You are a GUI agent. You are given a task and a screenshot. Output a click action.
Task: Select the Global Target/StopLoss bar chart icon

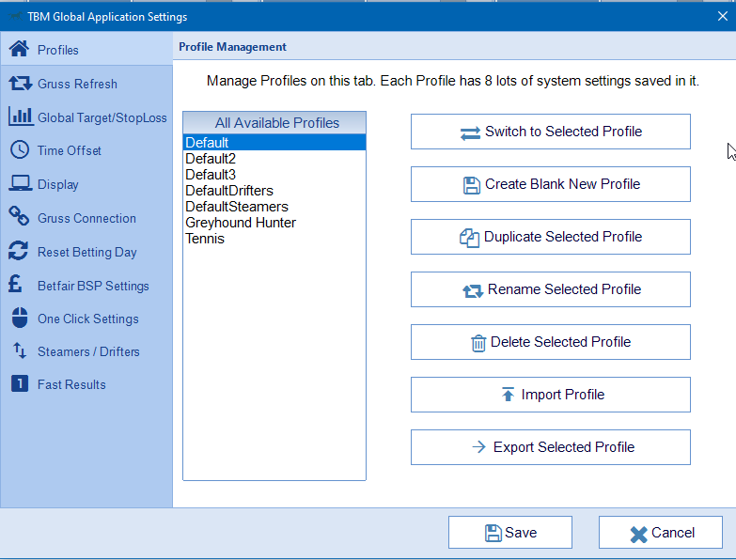[20, 117]
